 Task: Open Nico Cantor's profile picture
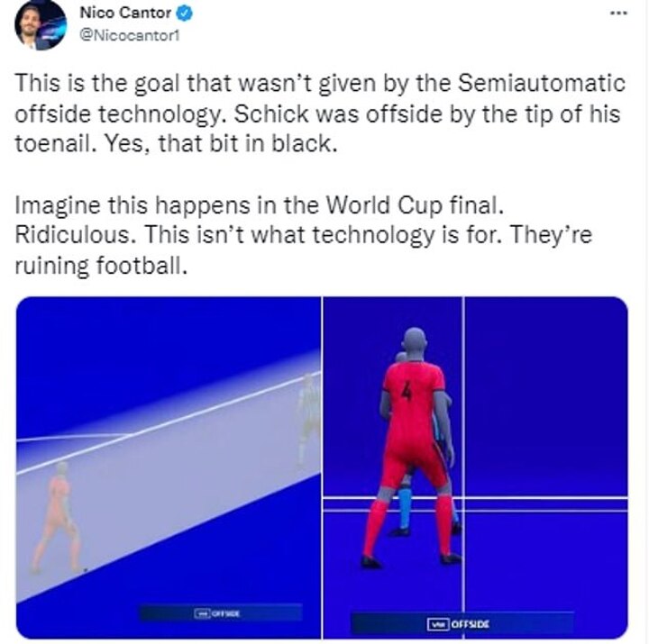click(x=41, y=25)
